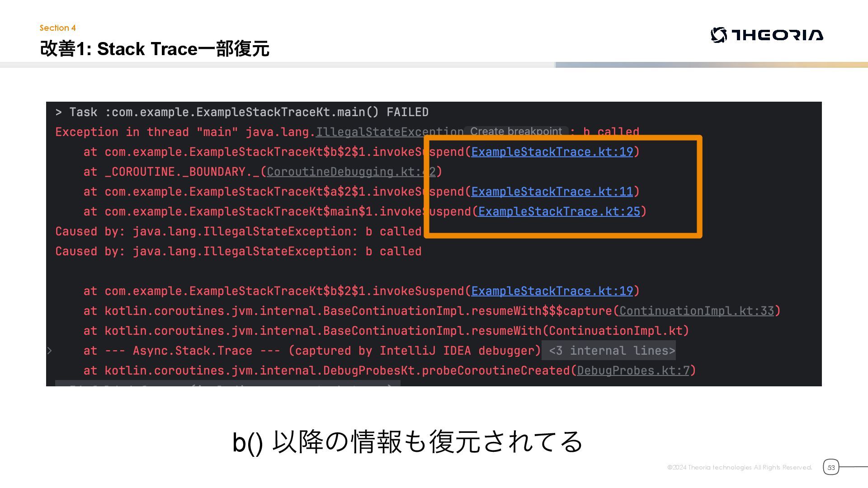The image size is (868, 488).
Task: Click the CoroutineDebugging.kt link
Action: (344, 172)
